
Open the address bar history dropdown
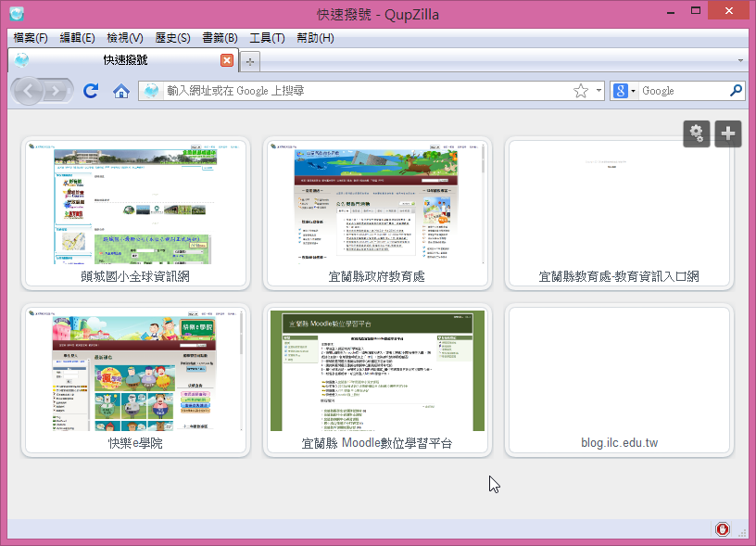598,90
